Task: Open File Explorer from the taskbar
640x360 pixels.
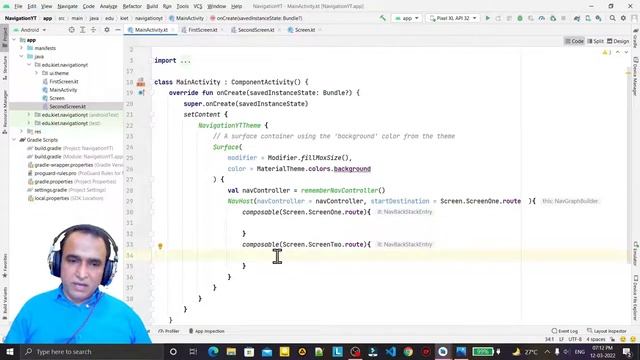Action: pyautogui.click(x=231, y=351)
